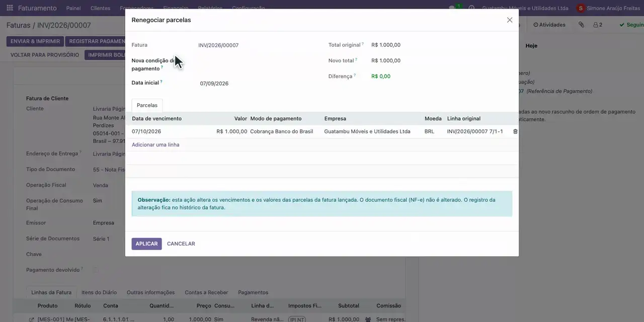This screenshot has height=322, width=644.
Task: Select the Parcelas tab
Action: (147, 105)
